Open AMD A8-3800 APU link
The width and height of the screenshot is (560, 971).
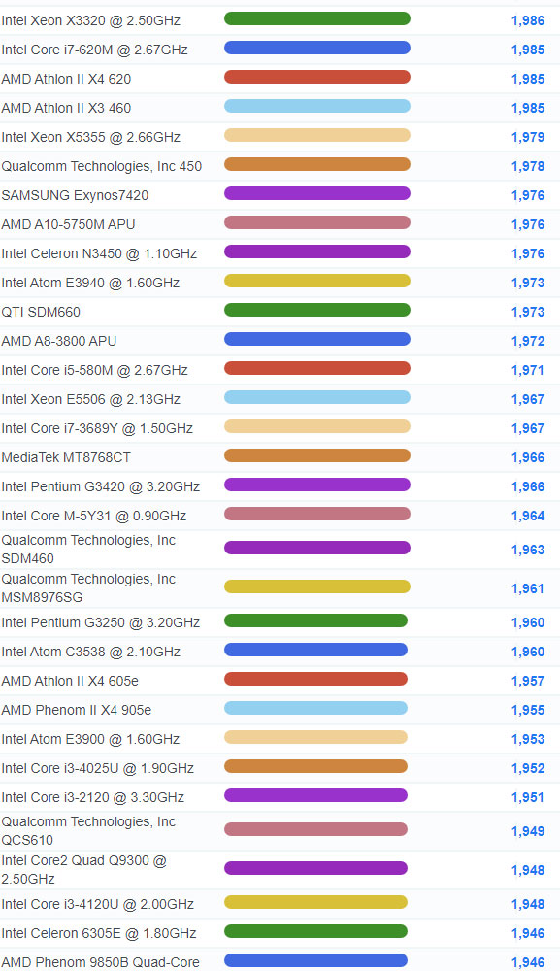pyautogui.click(x=59, y=341)
